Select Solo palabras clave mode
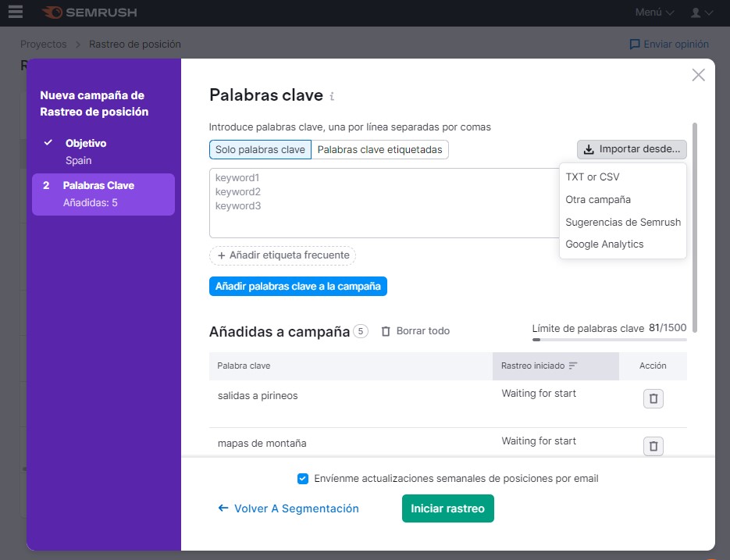Screen dimensions: 730x560 coord(260,149)
